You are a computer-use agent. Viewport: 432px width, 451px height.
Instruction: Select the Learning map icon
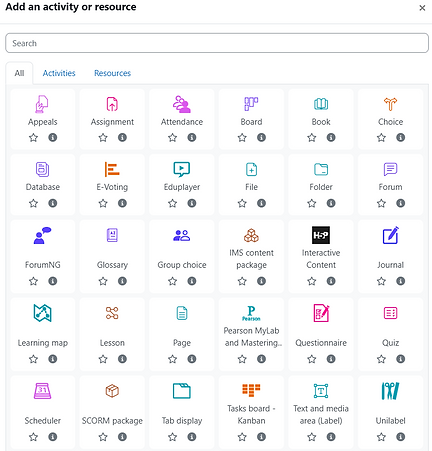(42, 313)
